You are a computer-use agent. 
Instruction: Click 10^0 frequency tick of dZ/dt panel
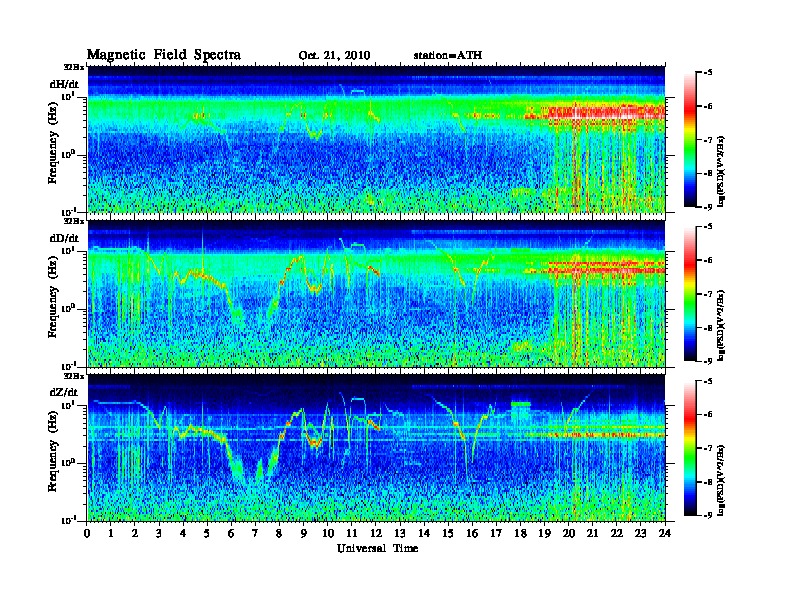[68, 463]
